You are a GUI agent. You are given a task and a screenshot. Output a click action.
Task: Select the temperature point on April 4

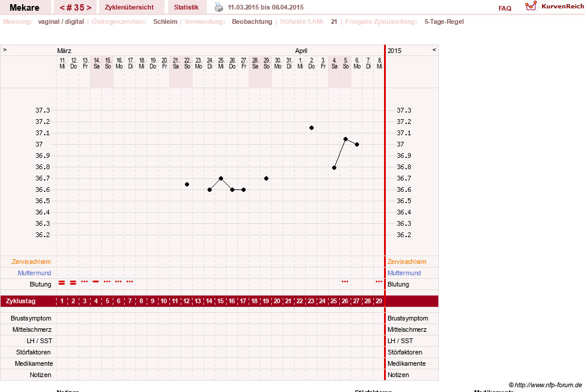pyautogui.click(x=335, y=167)
